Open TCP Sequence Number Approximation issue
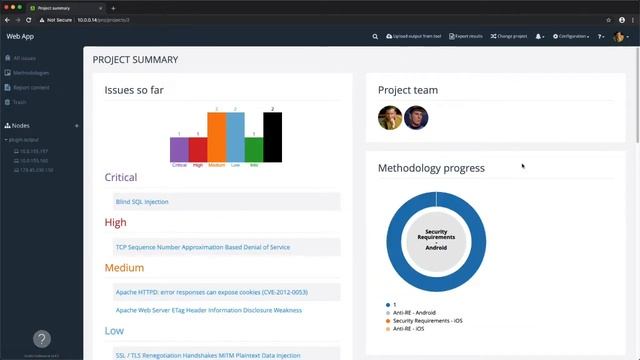 pos(203,247)
